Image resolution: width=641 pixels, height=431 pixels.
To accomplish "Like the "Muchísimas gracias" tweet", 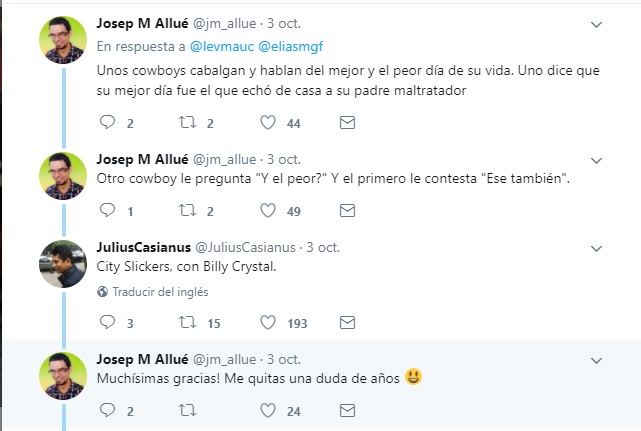I will pyautogui.click(x=268, y=410).
